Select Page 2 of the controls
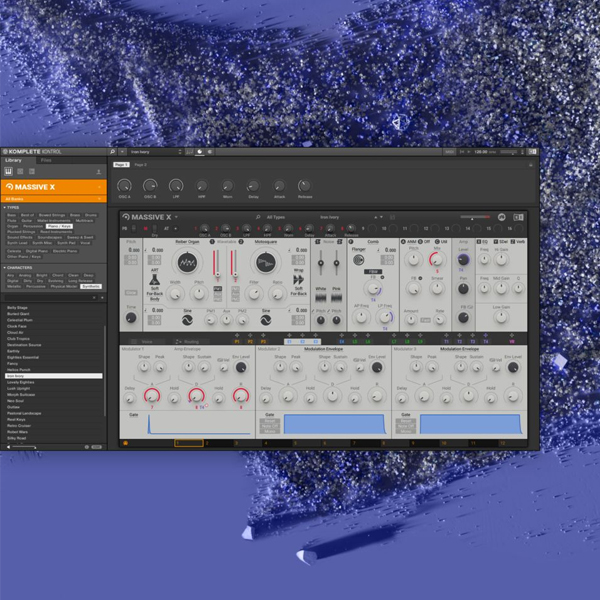The height and width of the screenshot is (600, 600). [x=140, y=165]
